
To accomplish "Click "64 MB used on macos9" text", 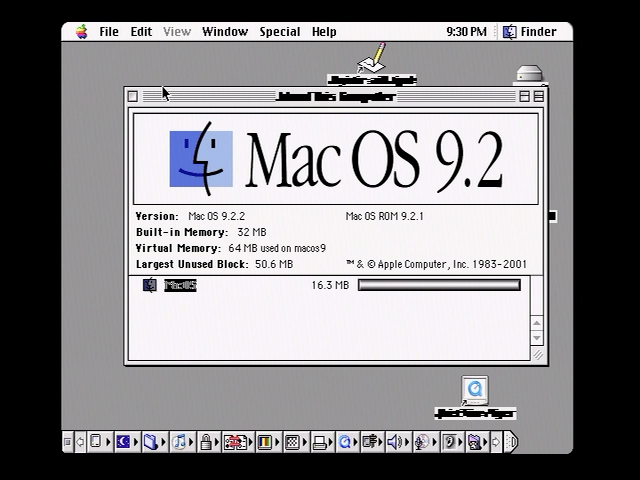I will (277, 248).
